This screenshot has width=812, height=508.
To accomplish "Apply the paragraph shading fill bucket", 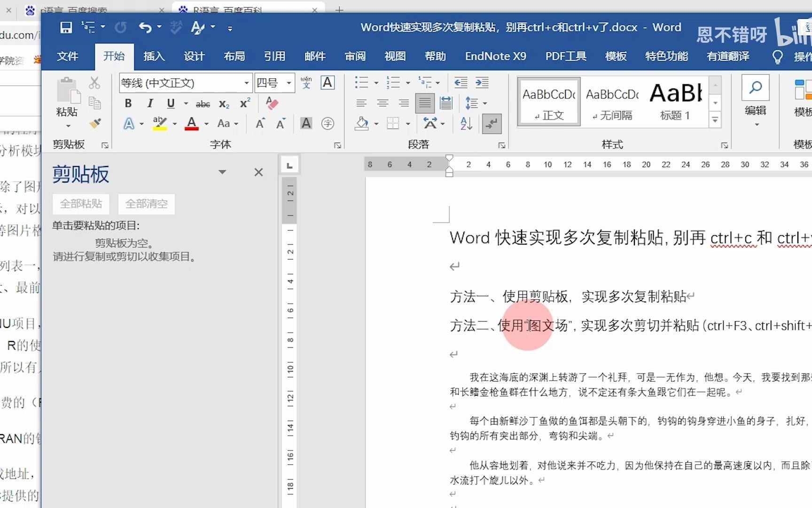I will (x=361, y=124).
